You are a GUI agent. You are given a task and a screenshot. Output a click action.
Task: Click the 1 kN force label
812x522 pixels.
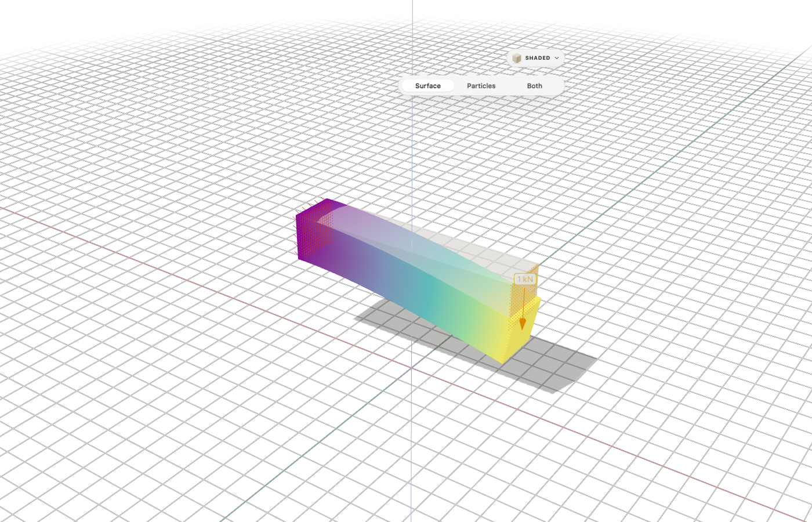pyautogui.click(x=525, y=280)
